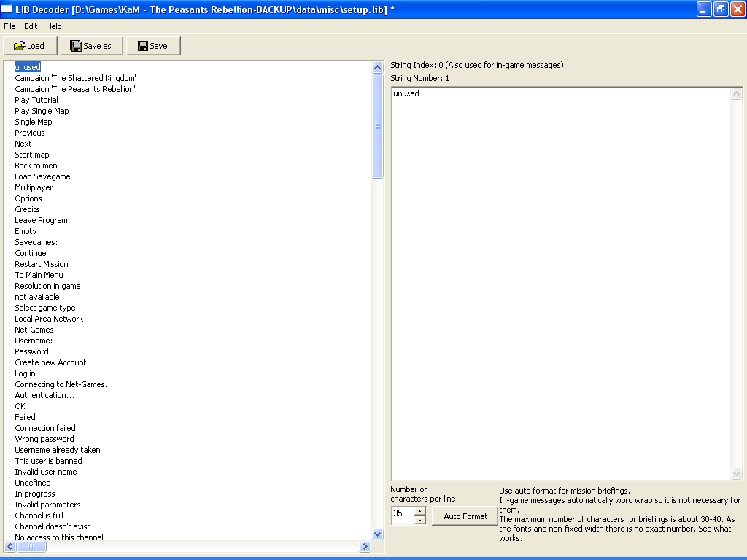Select 'Campaign The Peasants Rebellion' entry
The width and height of the screenshot is (747, 560).
[75, 89]
